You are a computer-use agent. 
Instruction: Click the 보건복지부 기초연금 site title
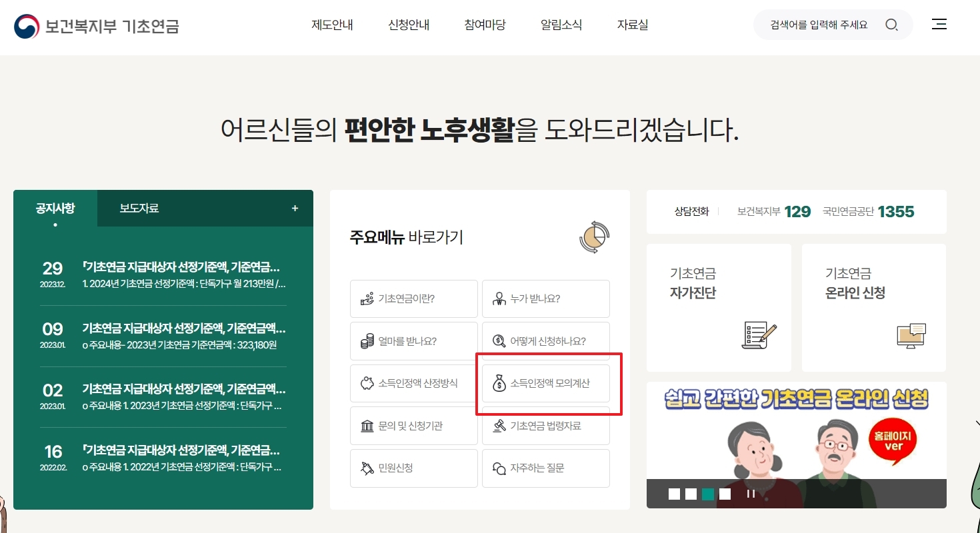(x=112, y=27)
